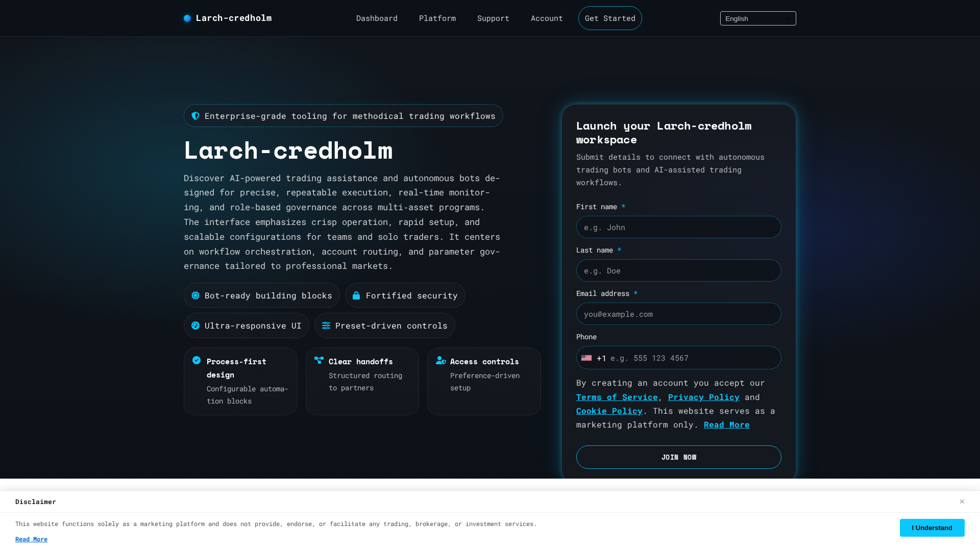
Task: Click the large Larch-credholm hero heading
Action: tap(288, 150)
